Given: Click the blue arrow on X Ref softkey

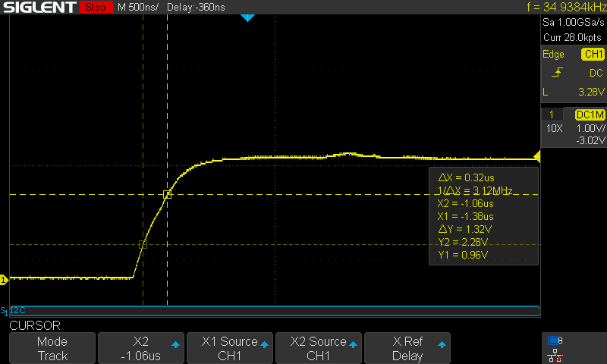Looking at the screenshot, I should pos(442,344).
